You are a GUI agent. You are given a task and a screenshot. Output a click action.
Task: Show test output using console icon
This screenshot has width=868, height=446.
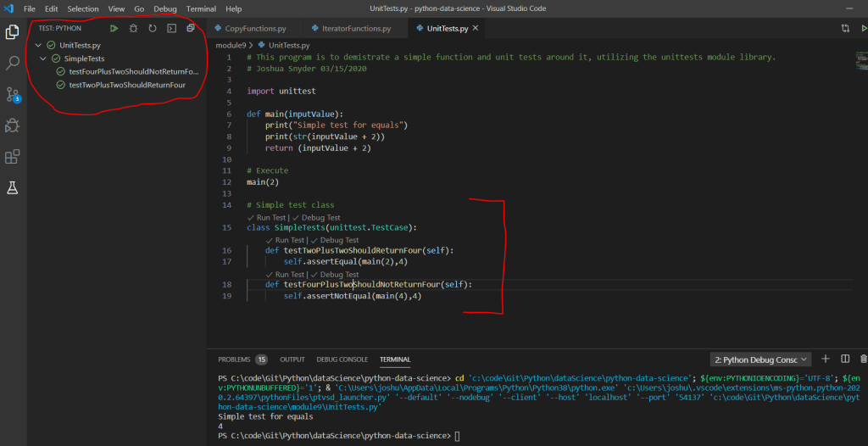pyautogui.click(x=171, y=28)
